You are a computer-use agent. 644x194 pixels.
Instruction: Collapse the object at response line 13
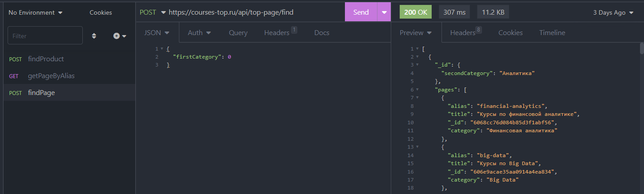click(417, 147)
